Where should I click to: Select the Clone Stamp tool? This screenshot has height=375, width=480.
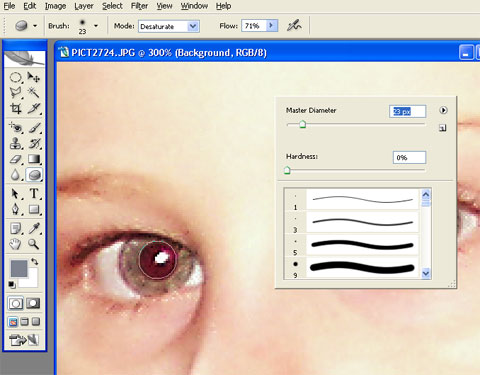point(15,143)
